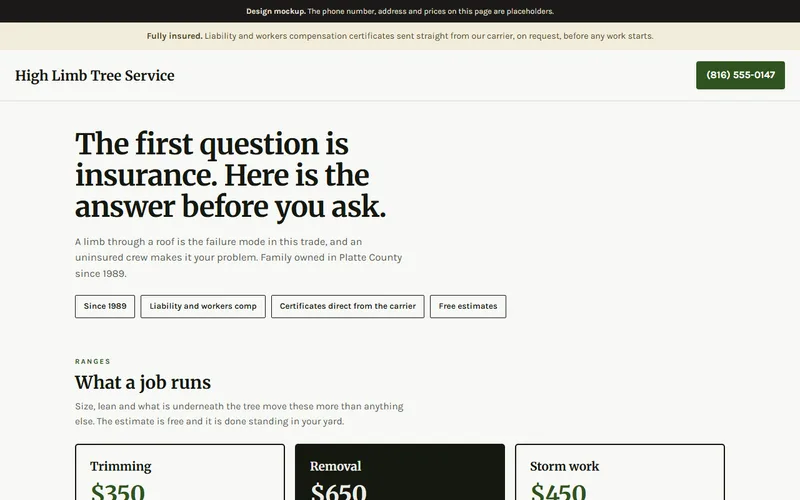Open the Removal price card
The width and height of the screenshot is (800, 500).
(400, 472)
